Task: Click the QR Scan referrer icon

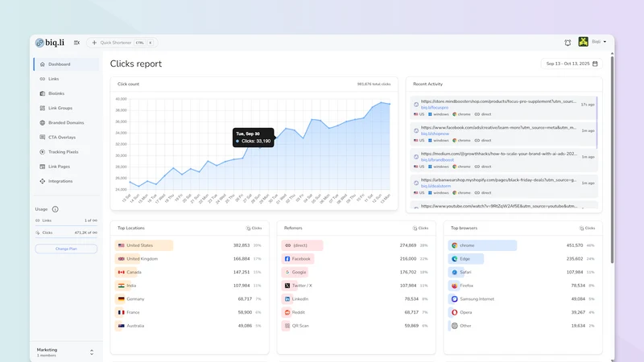Action: pos(287,326)
